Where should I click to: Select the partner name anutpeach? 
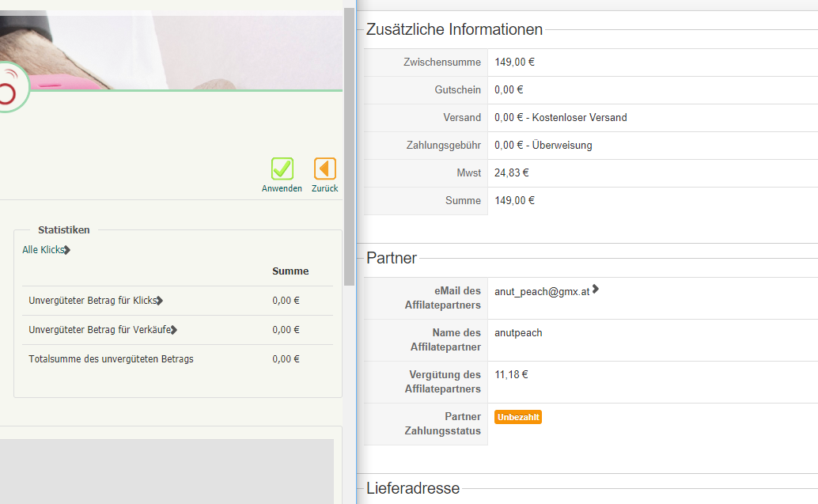click(518, 333)
